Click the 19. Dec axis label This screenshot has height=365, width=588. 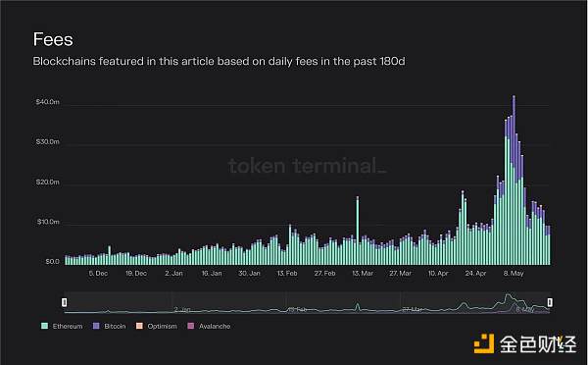(136, 274)
